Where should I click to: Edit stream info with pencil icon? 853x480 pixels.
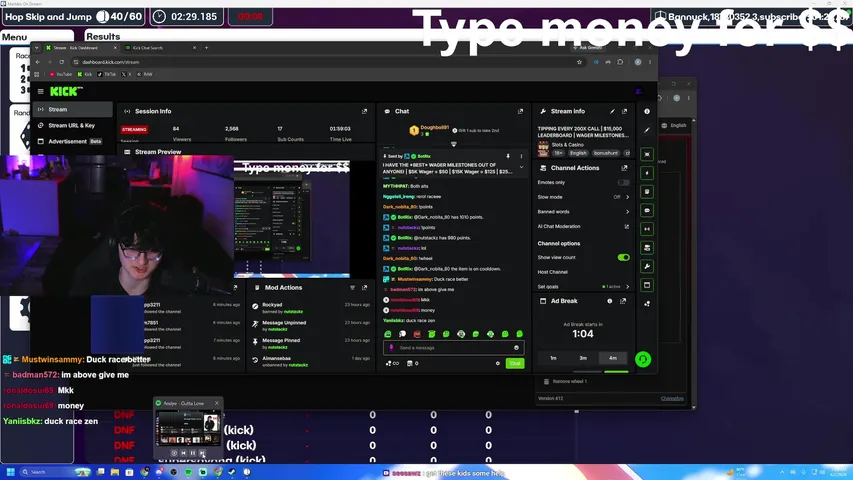[612, 111]
